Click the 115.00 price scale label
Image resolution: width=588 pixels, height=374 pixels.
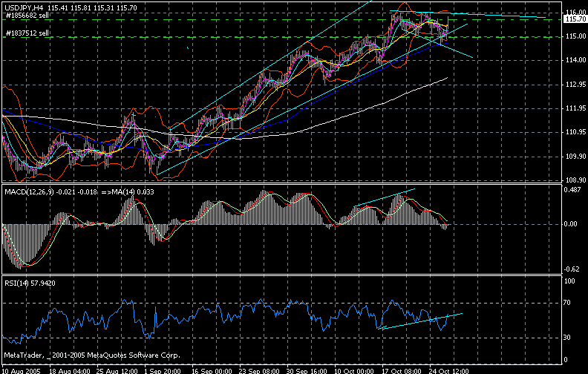(575, 36)
